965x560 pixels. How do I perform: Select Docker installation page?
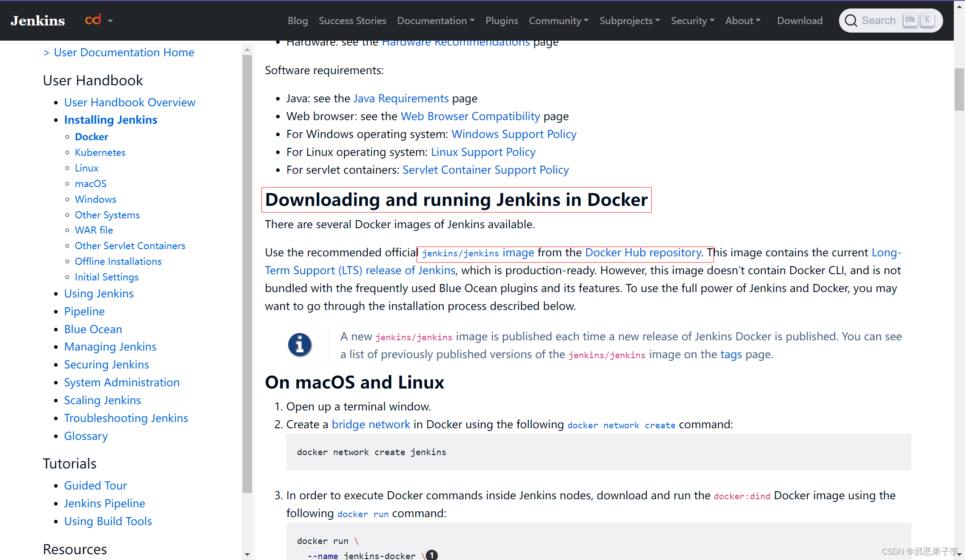tap(92, 137)
